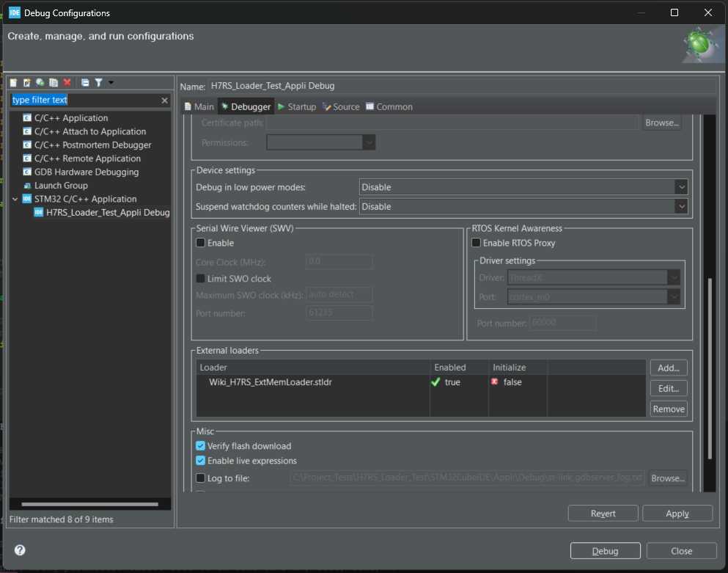Viewport: 728px width, 573px height.
Task: Click the New launch configuration icon
Action: click(13, 82)
